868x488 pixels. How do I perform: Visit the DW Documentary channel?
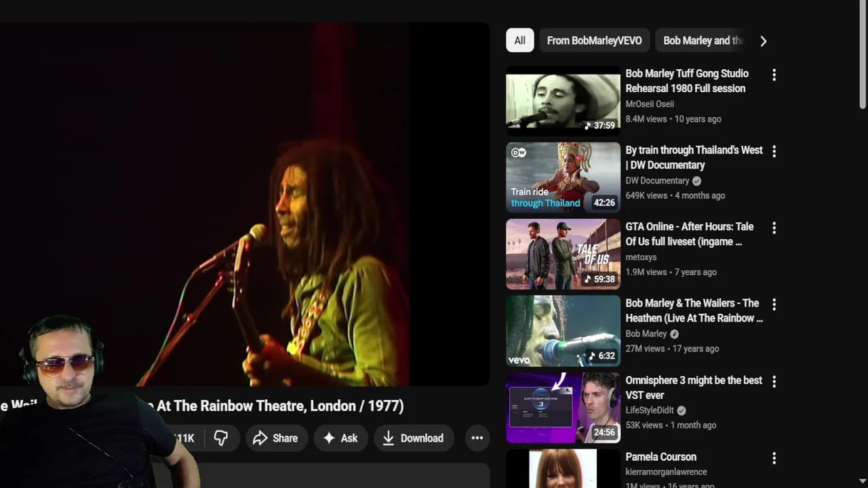[x=657, y=180]
